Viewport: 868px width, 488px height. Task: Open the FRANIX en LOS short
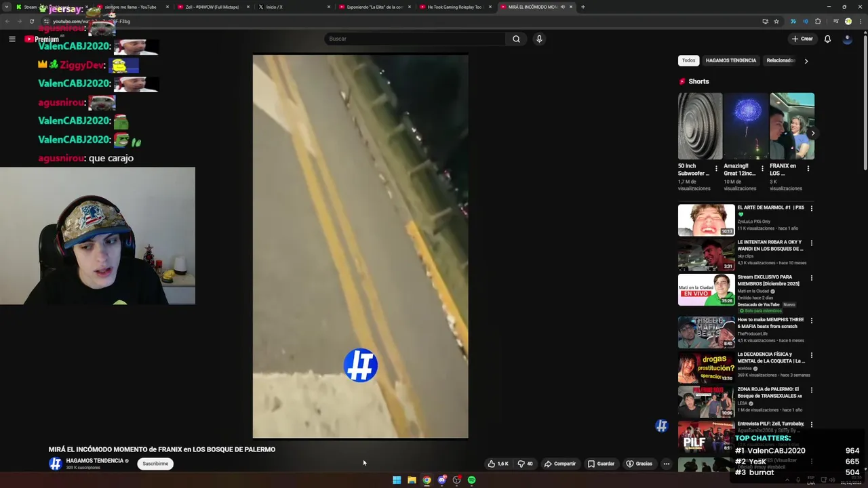(792, 126)
